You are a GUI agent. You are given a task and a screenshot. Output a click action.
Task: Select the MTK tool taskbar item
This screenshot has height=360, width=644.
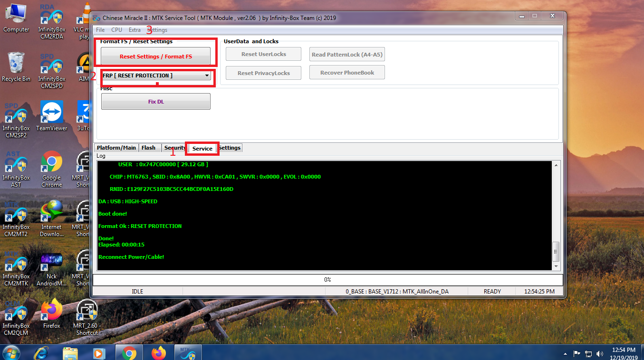point(189,353)
